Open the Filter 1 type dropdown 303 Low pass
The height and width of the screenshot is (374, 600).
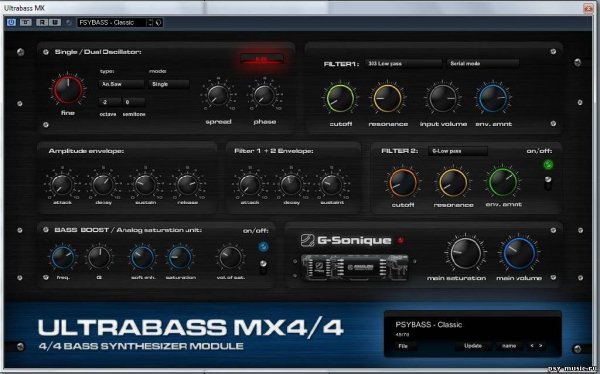403,64
